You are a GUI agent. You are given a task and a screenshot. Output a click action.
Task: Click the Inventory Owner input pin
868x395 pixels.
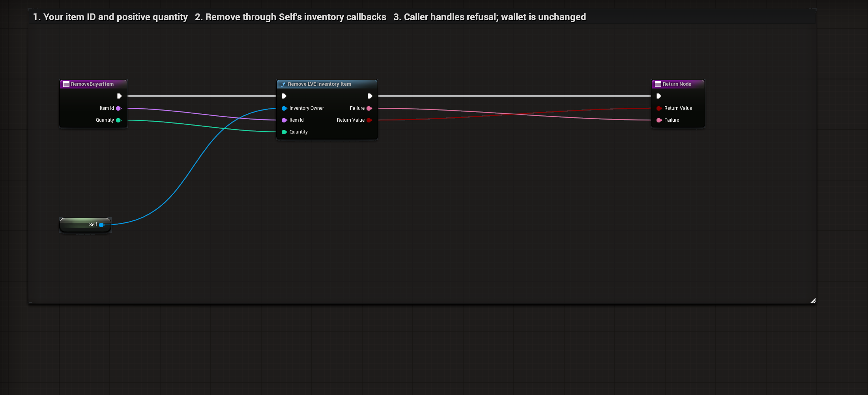point(284,108)
